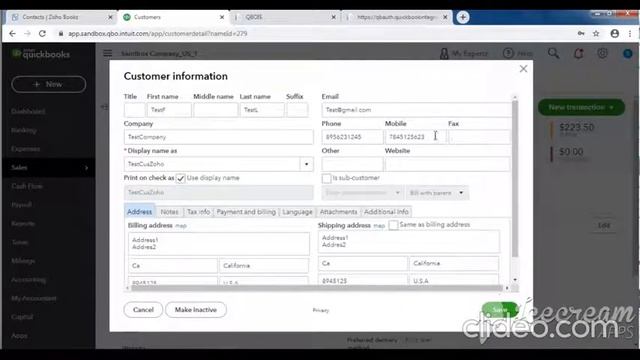Open the Bill with parent dropdown
This screenshot has width=640, height=360.
pos(437,193)
